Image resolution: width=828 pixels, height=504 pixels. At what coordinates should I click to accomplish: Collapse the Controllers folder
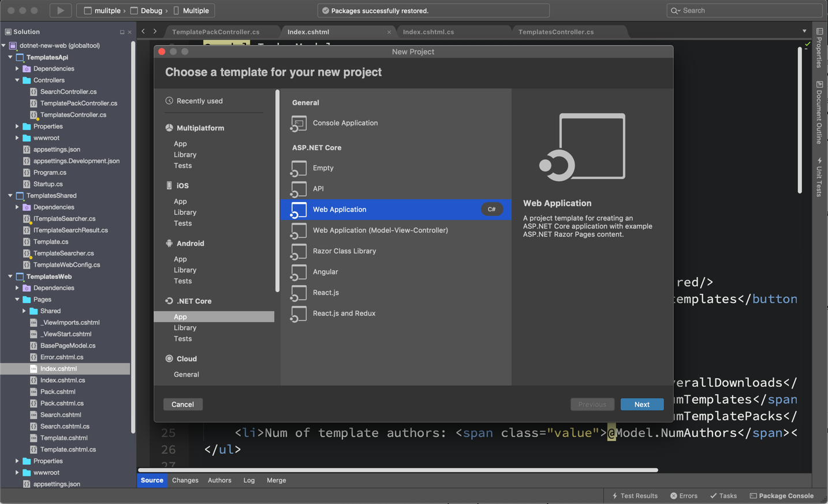[x=17, y=80]
